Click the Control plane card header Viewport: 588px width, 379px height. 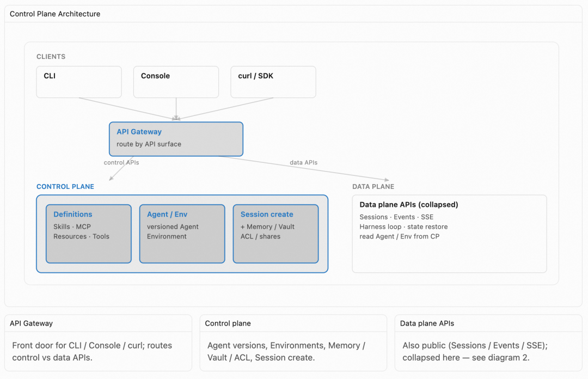(293, 323)
